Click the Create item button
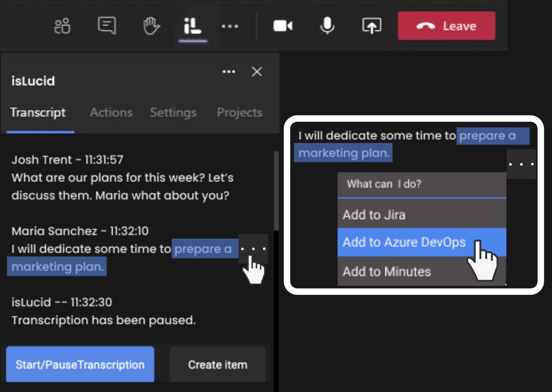552x392 pixels. (218, 364)
